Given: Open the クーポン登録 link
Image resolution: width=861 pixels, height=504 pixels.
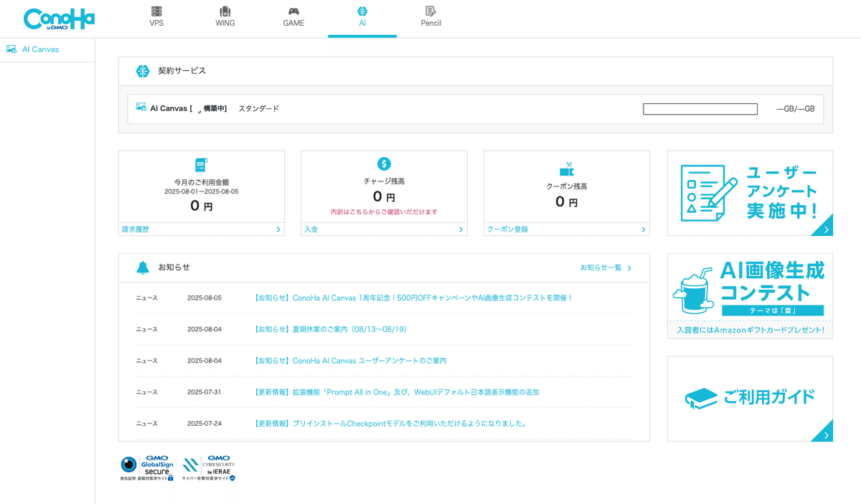Looking at the screenshot, I should tap(507, 229).
